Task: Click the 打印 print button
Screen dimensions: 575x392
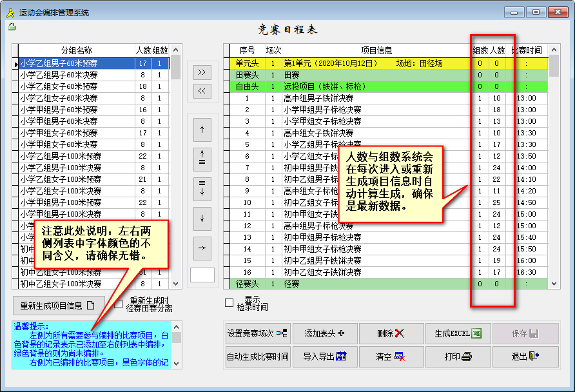Action: [x=458, y=357]
